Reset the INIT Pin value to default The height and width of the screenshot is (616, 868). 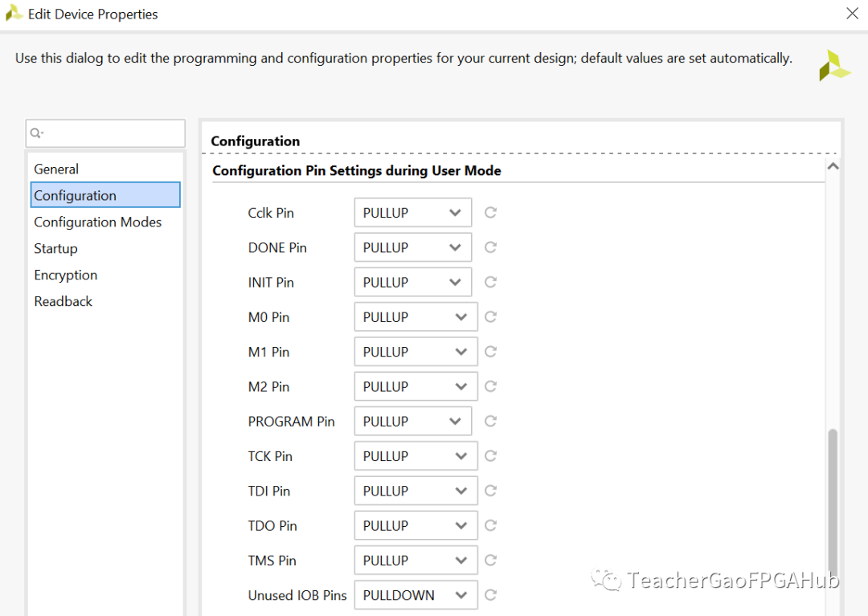[x=490, y=282]
